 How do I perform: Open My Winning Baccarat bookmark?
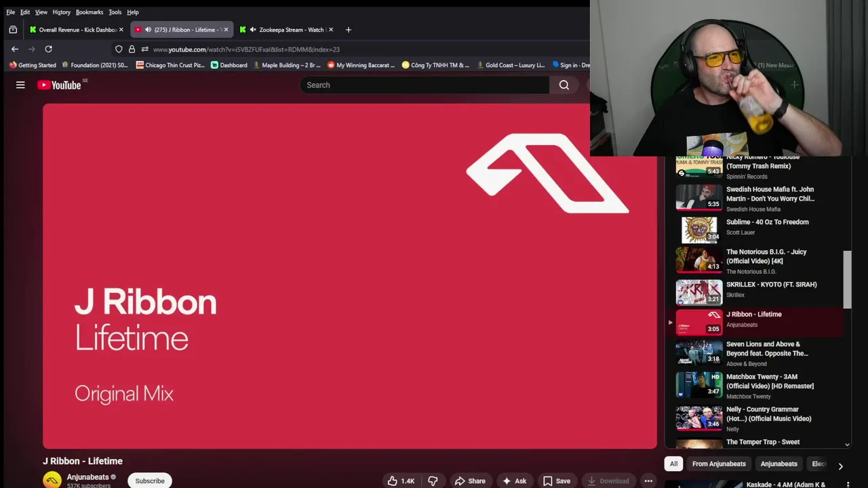(361, 65)
